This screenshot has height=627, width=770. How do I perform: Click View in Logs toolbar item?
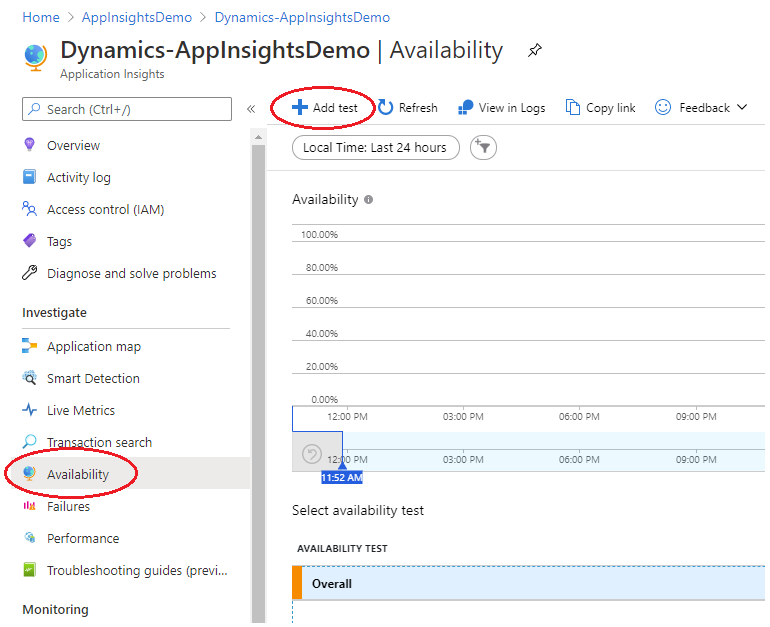pyautogui.click(x=502, y=108)
